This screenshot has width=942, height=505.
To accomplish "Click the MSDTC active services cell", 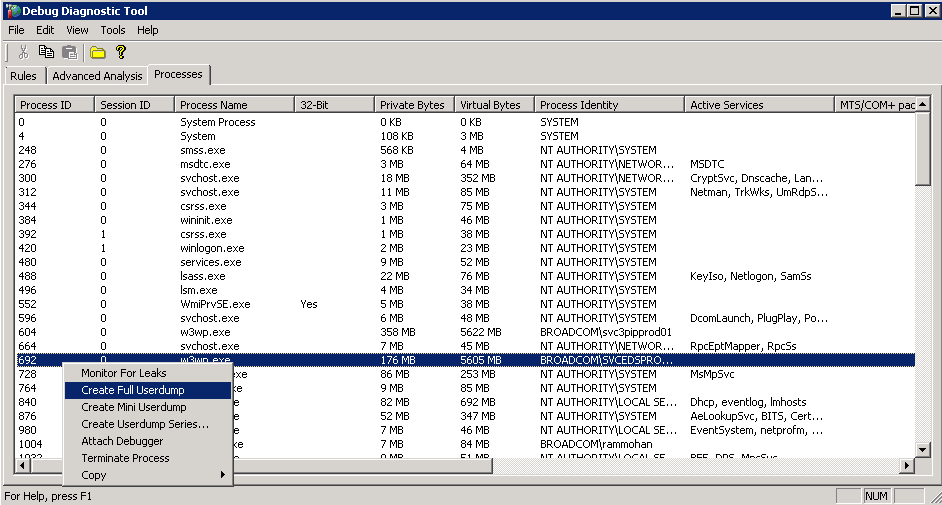I will pyautogui.click(x=707, y=164).
